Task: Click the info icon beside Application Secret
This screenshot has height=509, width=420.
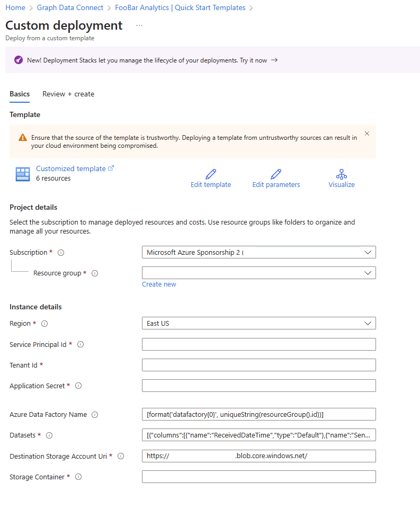Action: pos(77,386)
